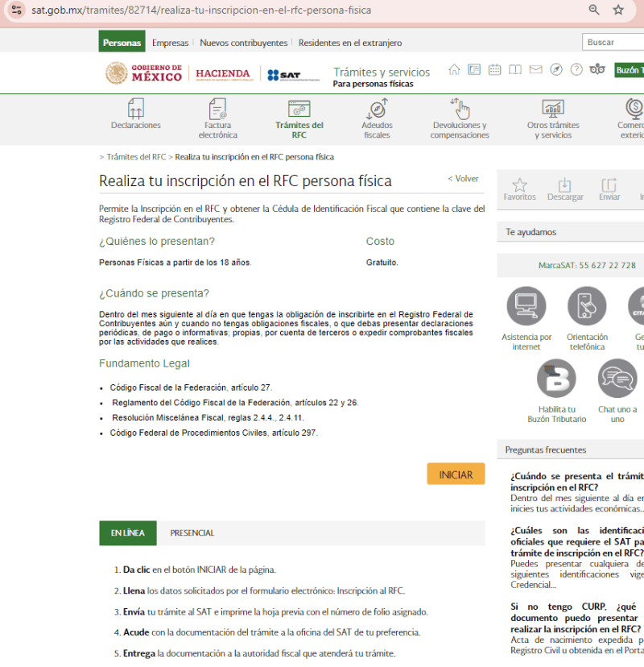Click the home icon in the header
The width and height of the screenshot is (644, 667).
pyautogui.click(x=454, y=70)
